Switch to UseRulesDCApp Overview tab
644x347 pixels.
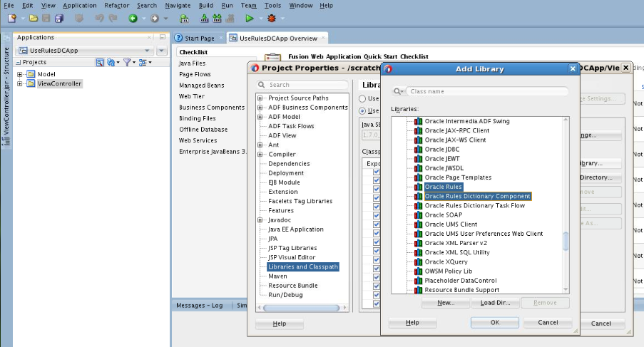[278, 38]
